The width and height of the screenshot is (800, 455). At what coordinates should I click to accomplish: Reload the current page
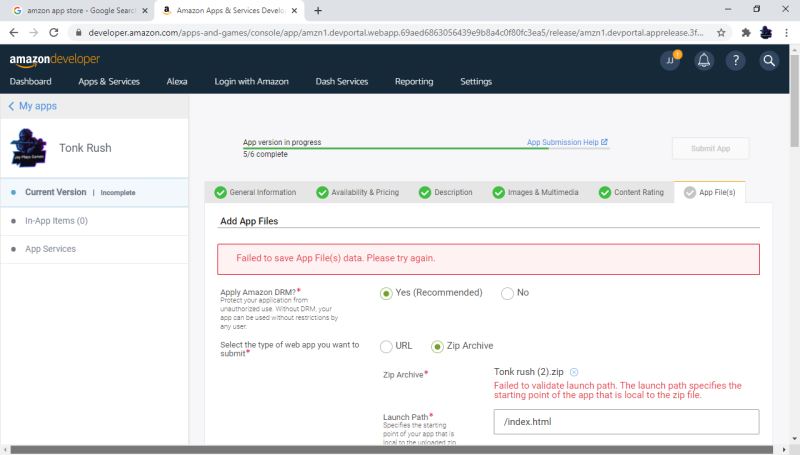54,33
